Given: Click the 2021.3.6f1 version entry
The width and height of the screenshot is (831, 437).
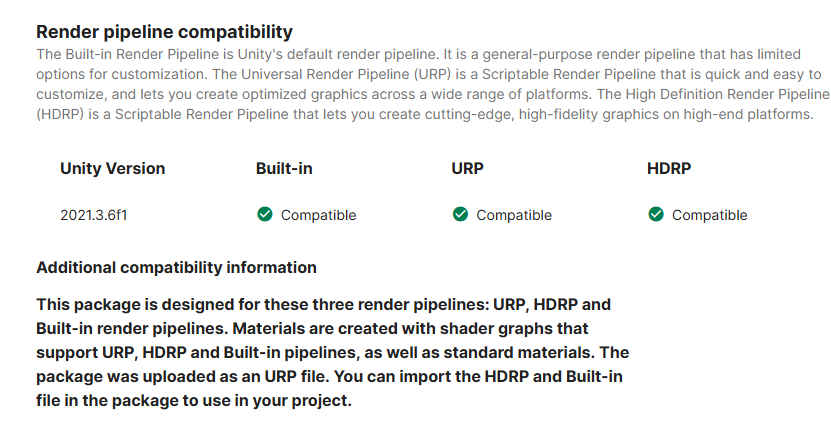Looking at the screenshot, I should [94, 215].
